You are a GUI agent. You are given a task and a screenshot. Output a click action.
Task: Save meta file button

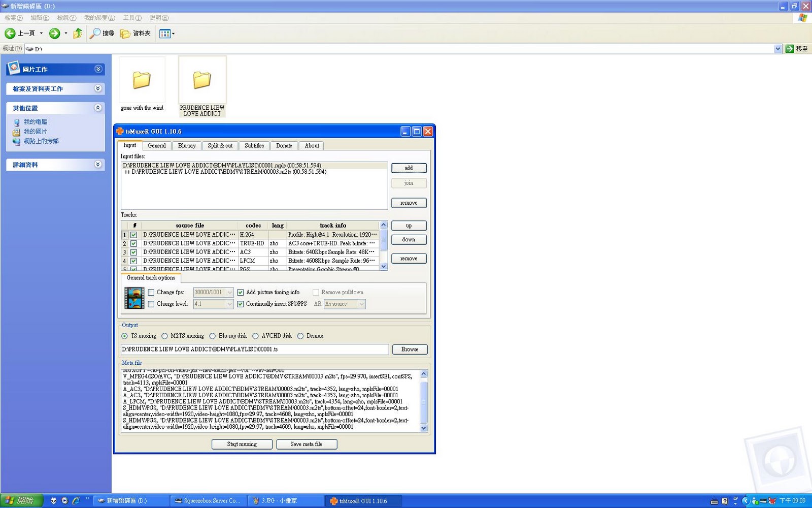pyautogui.click(x=307, y=444)
